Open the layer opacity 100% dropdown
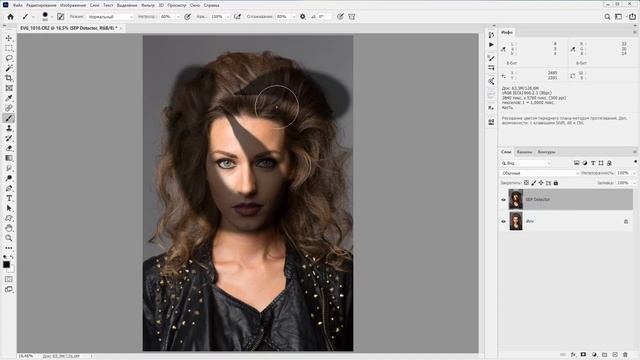Screen dimensions: 640x360 click(634, 173)
